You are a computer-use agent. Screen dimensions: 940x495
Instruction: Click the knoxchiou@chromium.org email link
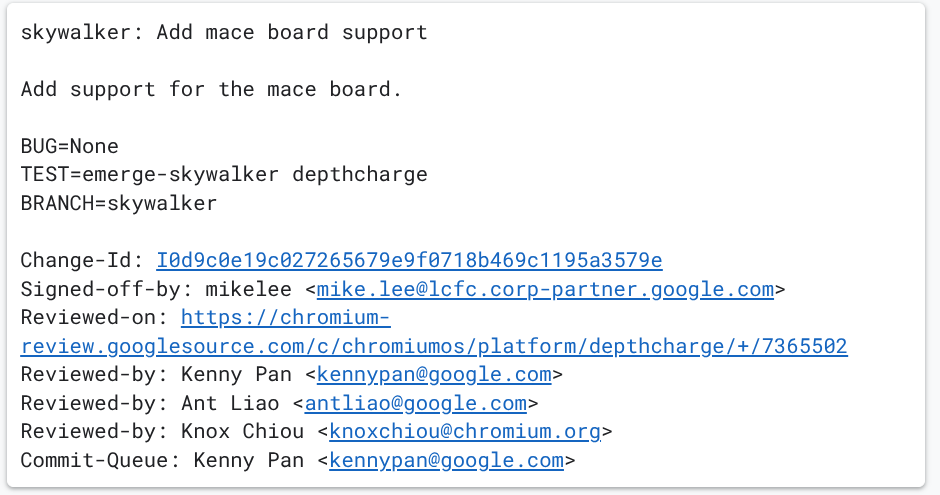coord(465,432)
